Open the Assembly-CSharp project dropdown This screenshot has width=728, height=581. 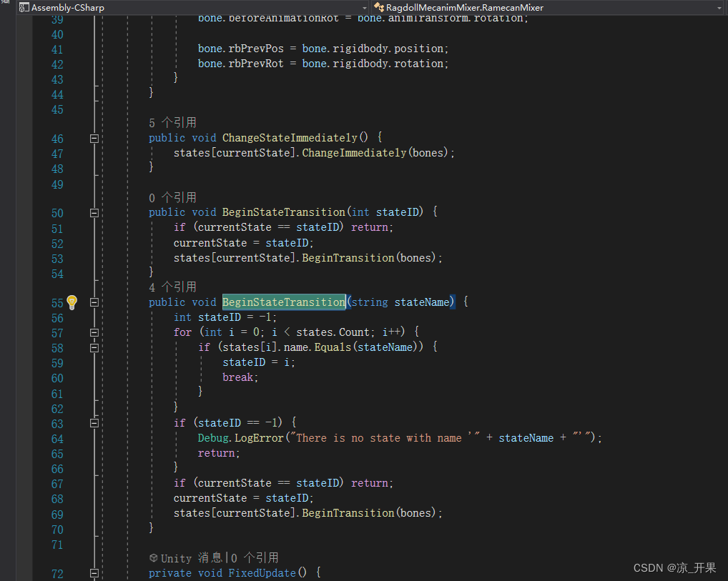point(364,8)
